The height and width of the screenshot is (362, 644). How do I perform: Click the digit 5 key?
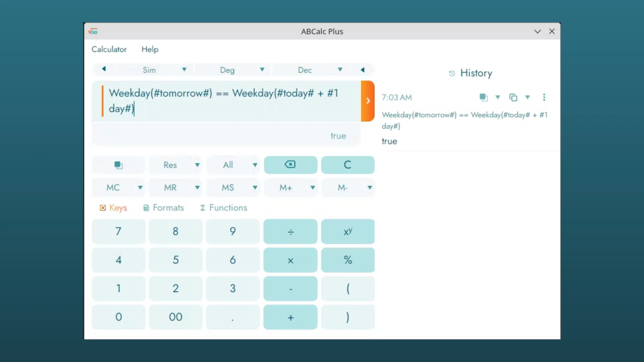coord(176,260)
